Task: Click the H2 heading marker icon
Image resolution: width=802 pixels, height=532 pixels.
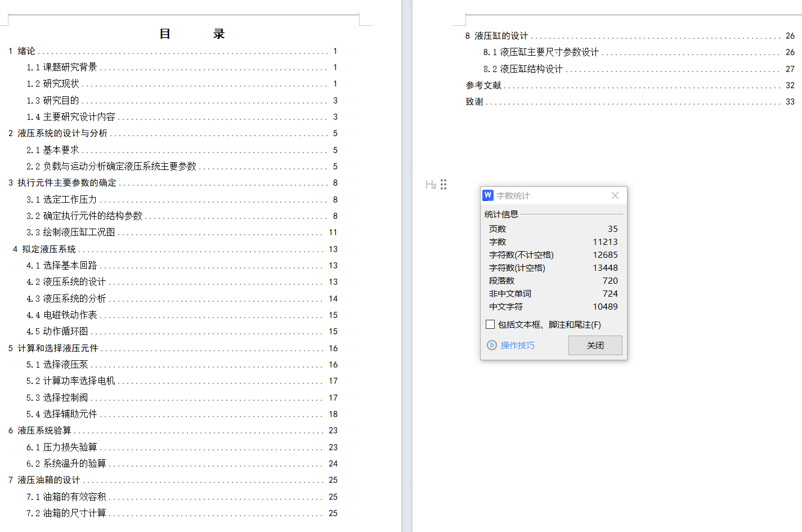Action: coord(431,185)
